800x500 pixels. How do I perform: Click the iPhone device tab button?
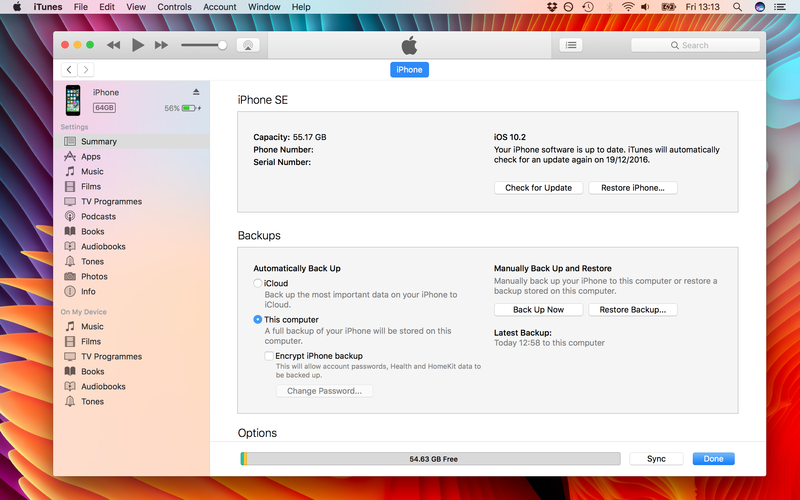409,69
